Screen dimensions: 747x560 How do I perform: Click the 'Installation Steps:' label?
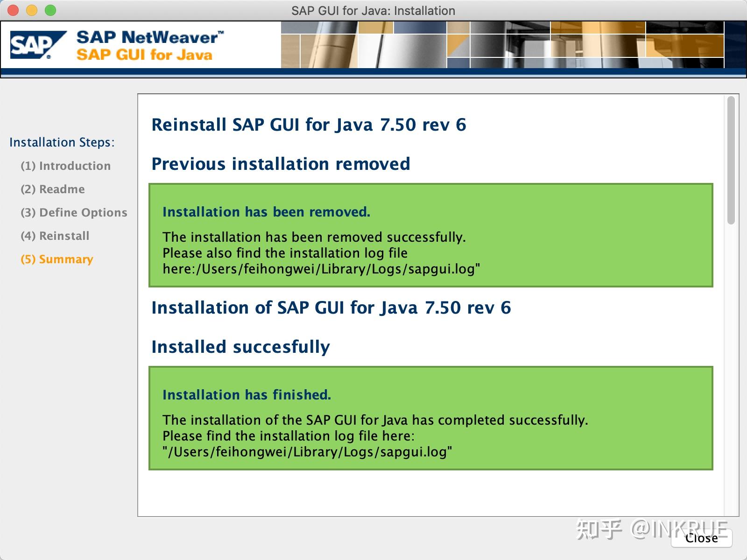tap(62, 142)
